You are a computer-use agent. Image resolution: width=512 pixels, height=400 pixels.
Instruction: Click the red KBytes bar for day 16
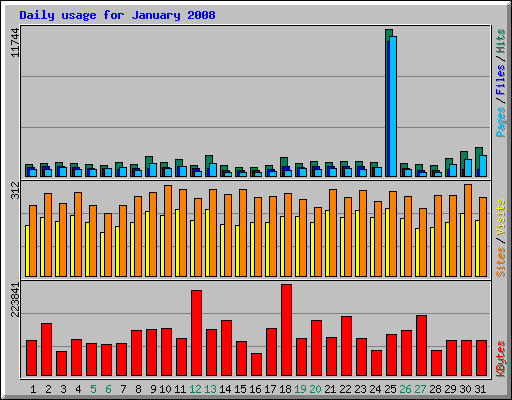[256, 365]
